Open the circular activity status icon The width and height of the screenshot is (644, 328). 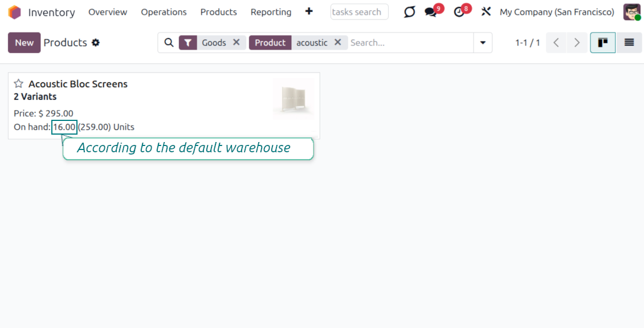pyautogui.click(x=410, y=12)
